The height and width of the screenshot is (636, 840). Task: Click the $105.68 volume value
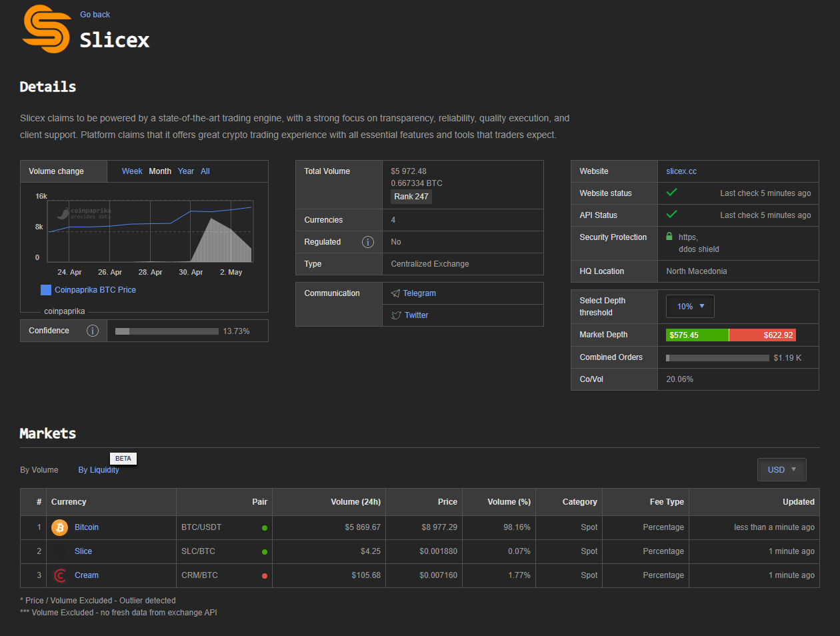coord(366,575)
